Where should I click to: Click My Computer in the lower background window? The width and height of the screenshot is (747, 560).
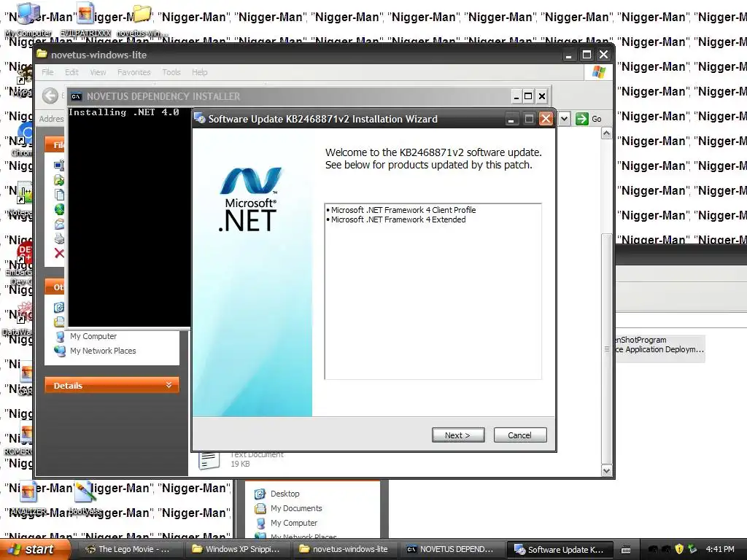(x=293, y=523)
